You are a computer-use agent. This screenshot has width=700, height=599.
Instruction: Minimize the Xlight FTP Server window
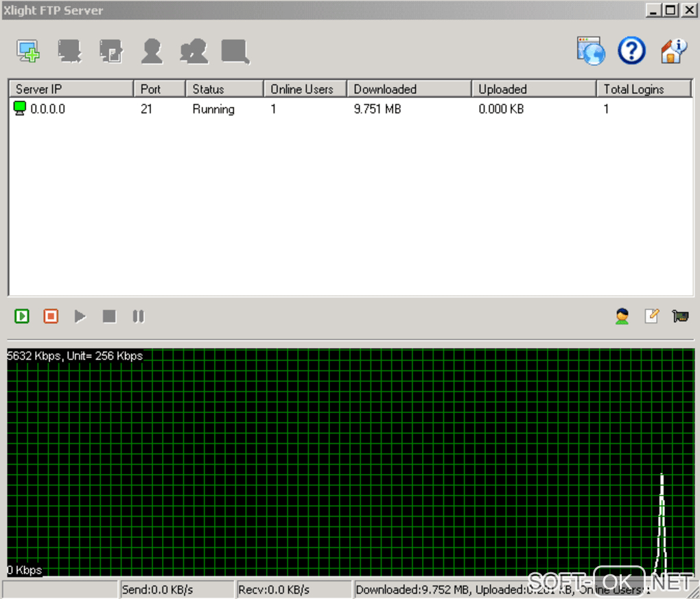pyautogui.click(x=653, y=10)
